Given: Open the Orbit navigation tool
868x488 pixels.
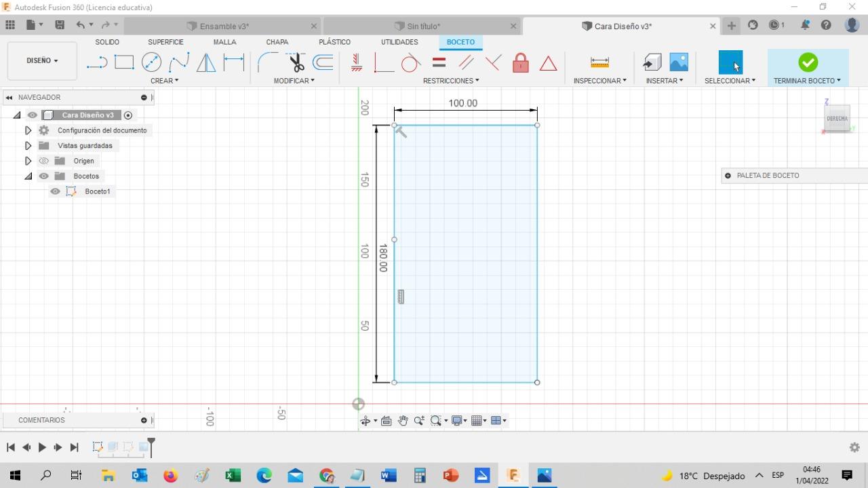Looking at the screenshot, I should point(366,421).
